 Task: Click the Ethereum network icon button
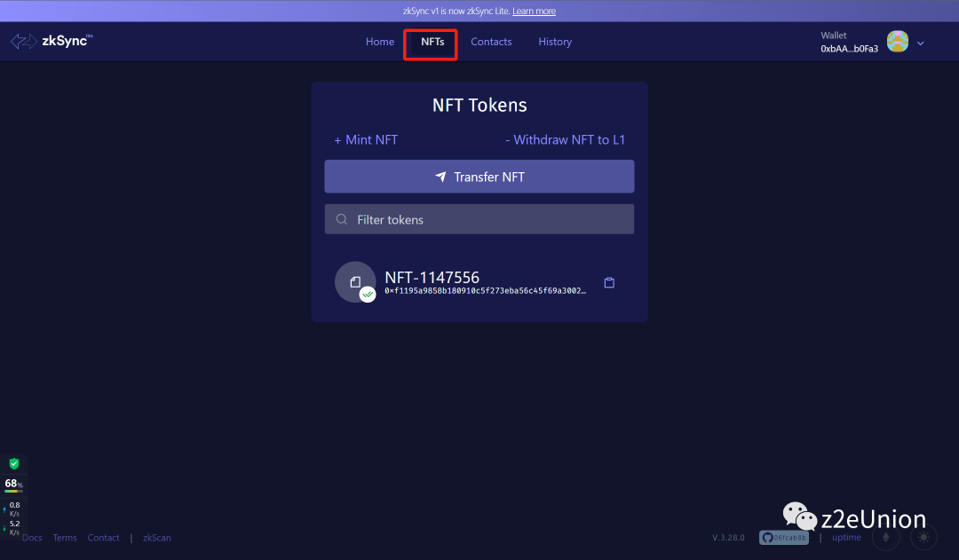tap(885, 537)
